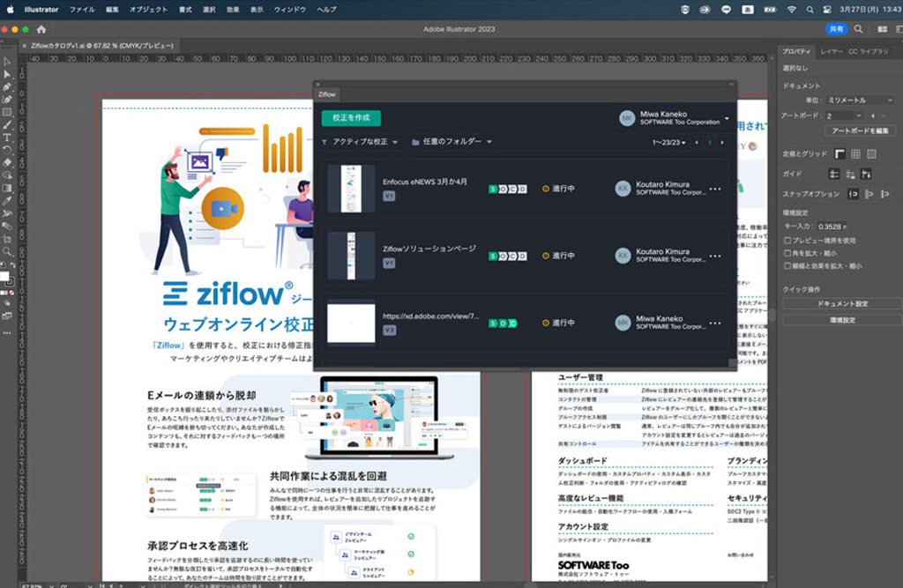Enable 線幅と効果を拡大・縮小 checkbox
Viewport: 903px width, 588px height.
pos(787,265)
